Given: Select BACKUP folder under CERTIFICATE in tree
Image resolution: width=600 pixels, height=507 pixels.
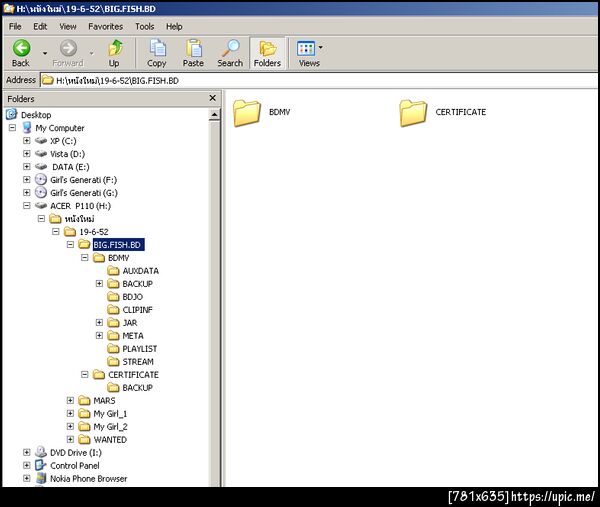Looking at the screenshot, I should point(130,388).
